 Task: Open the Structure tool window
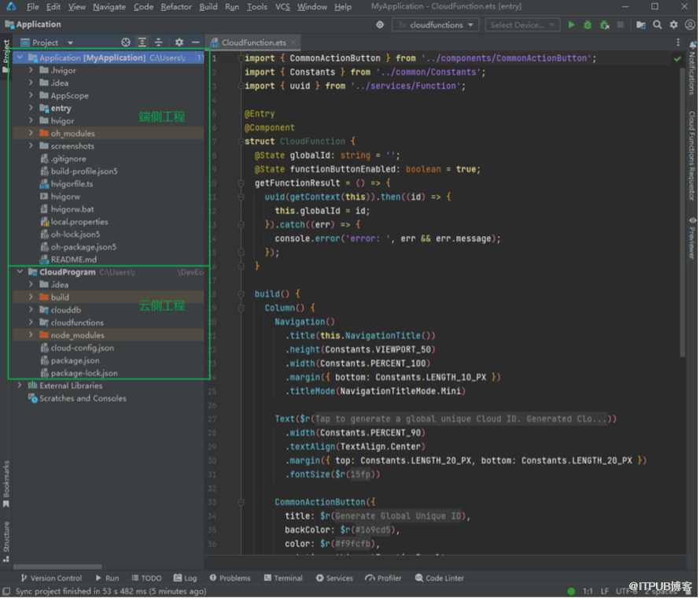click(x=6, y=541)
